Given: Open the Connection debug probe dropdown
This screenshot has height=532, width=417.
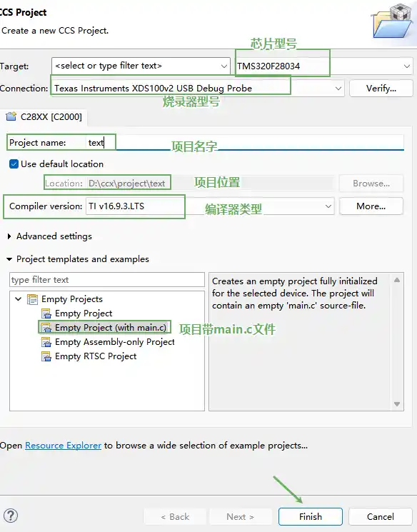Looking at the screenshot, I should [x=338, y=89].
